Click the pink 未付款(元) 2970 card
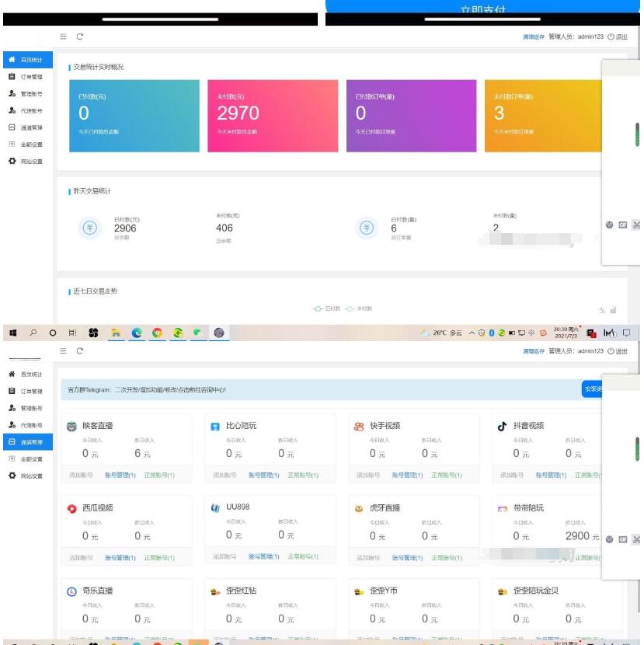This screenshot has height=645, width=644. coord(270,116)
